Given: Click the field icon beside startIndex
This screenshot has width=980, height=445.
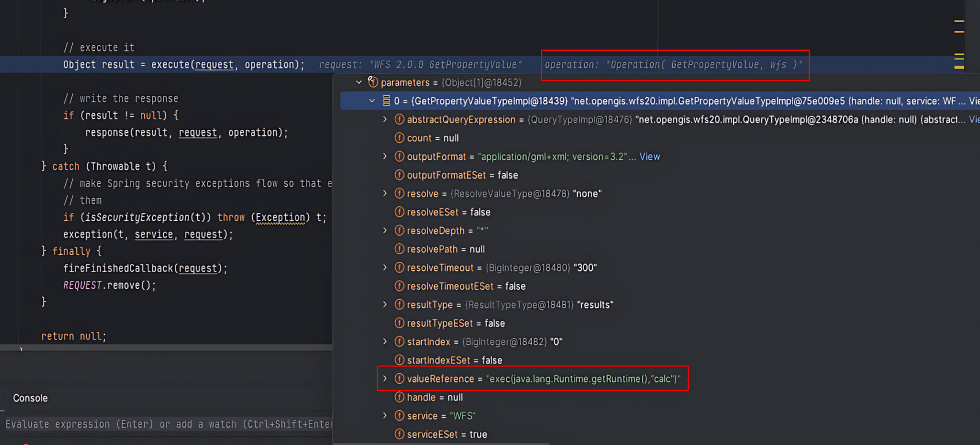Looking at the screenshot, I should click(x=399, y=341).
